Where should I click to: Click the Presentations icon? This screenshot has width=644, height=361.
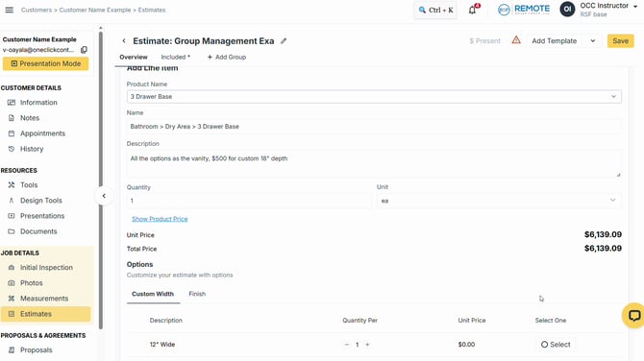(x=12, y=216)
